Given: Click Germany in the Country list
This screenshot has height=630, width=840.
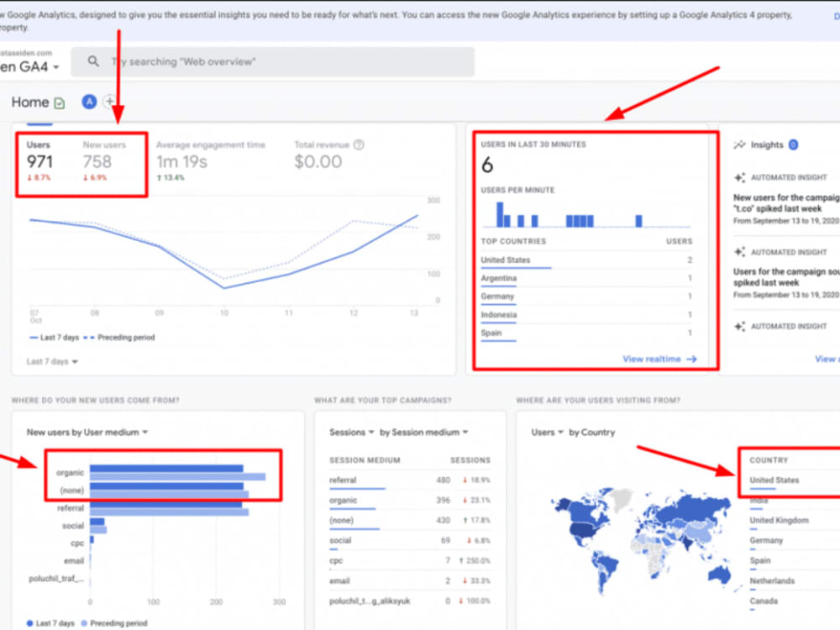Looking at the screenshot, I should [766, 540].
